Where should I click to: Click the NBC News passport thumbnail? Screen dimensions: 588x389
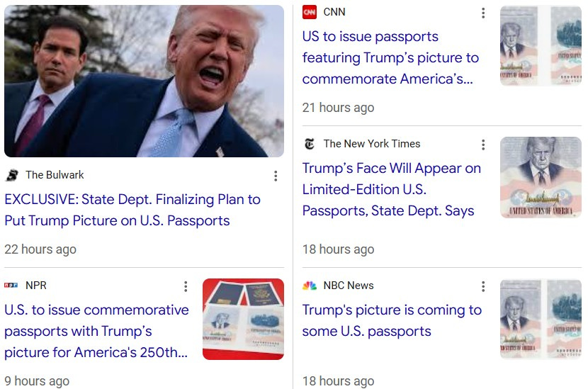(x=541, y=320)
